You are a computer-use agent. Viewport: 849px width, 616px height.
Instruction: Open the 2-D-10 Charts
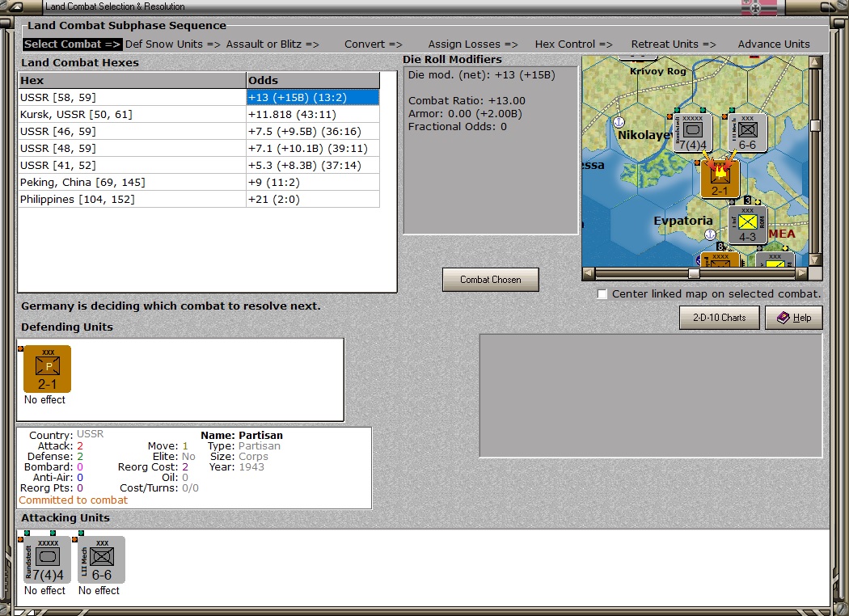(x=720, y=318)
